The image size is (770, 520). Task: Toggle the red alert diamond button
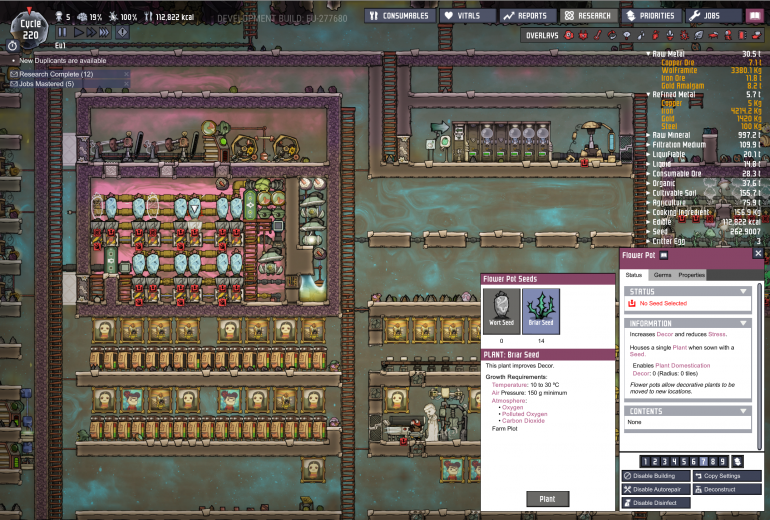[x=122, y=32]
